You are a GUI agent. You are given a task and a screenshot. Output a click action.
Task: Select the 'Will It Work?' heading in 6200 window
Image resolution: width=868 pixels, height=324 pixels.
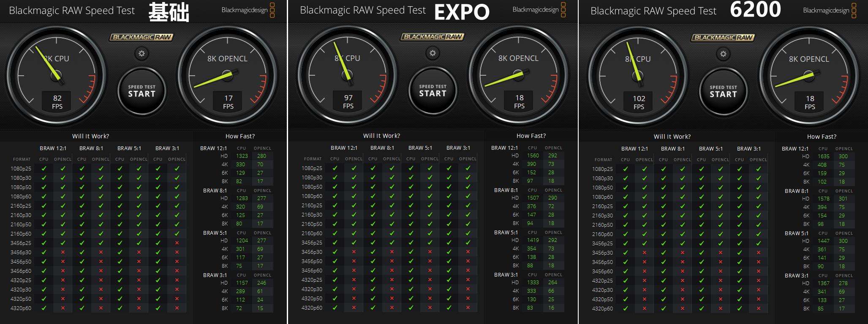click(x=672, y=137)
